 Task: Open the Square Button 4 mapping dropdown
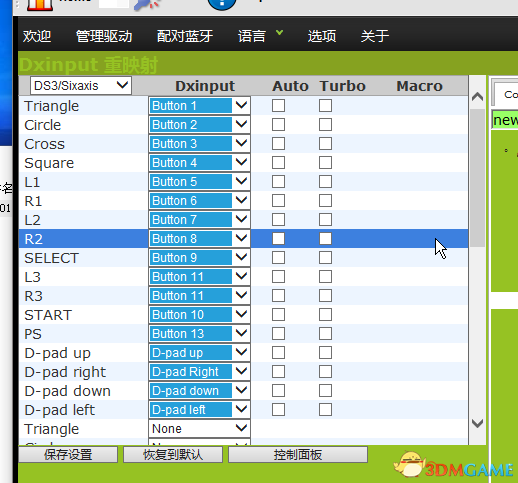point(199,163)
